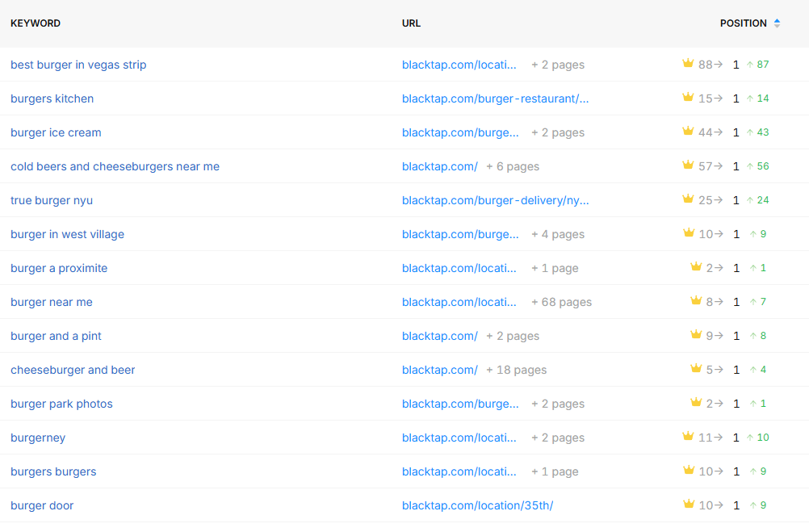This screenshot has height=532, width=809.
Task: Click the crown icon in 'burger and a pint' row
Action: 696,334
